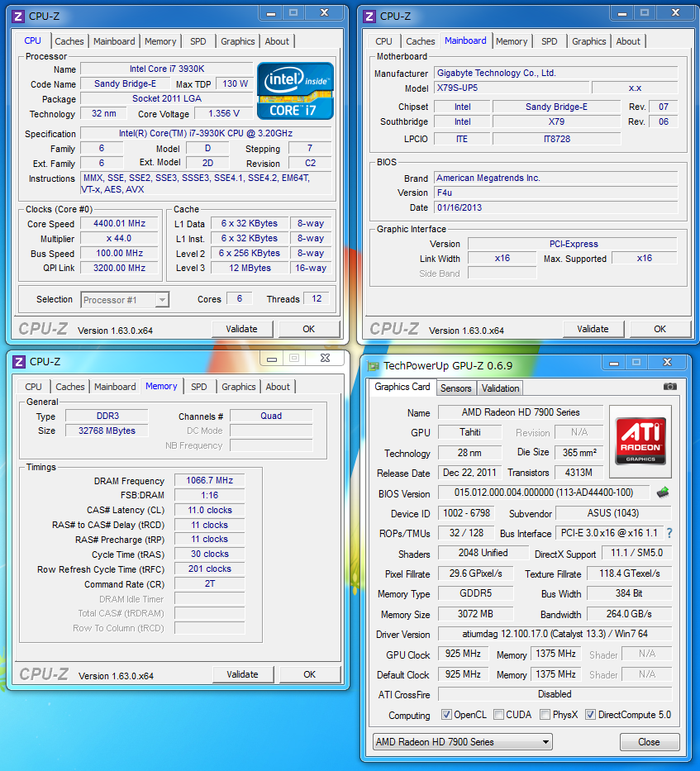This screenshot has height=771, width=700.
Task: Click the Driver Version field in GPU-Z
Action: coord(555,634)
